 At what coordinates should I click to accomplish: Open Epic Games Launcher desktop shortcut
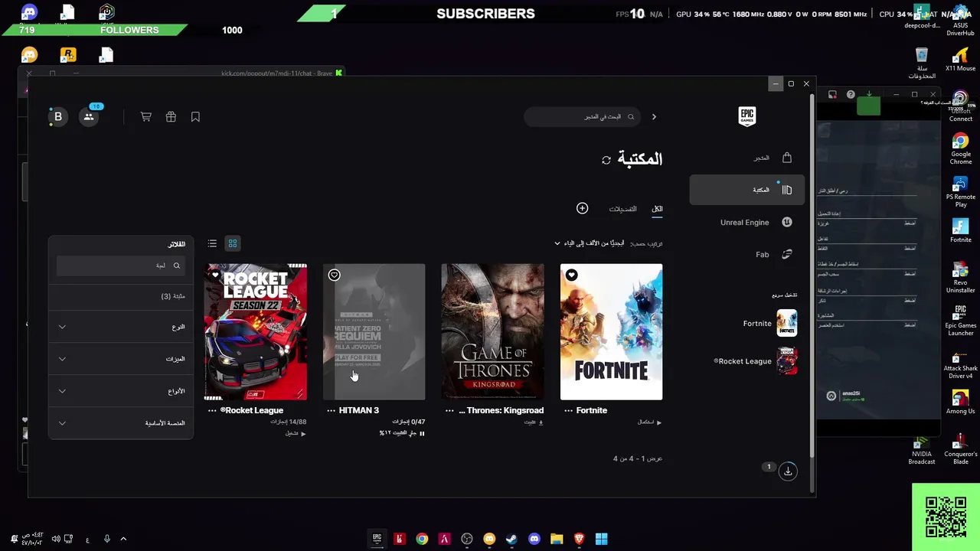(960, 320)
